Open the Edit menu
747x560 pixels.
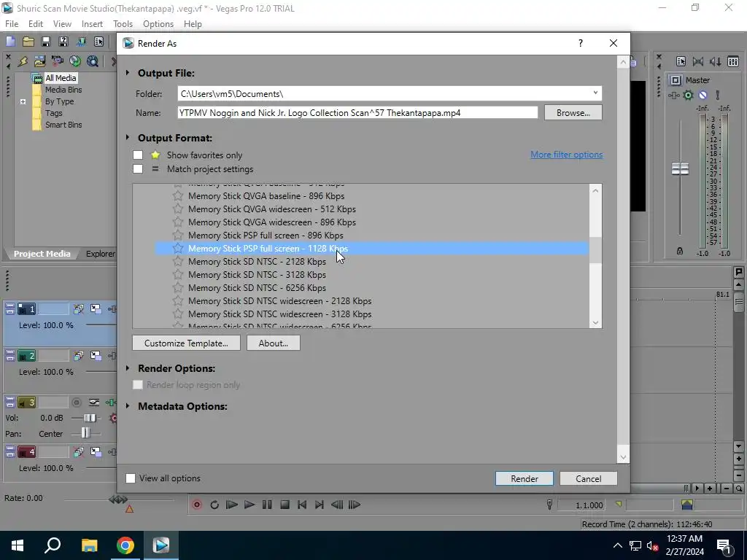pyautogui.click(x=36, y=24)
